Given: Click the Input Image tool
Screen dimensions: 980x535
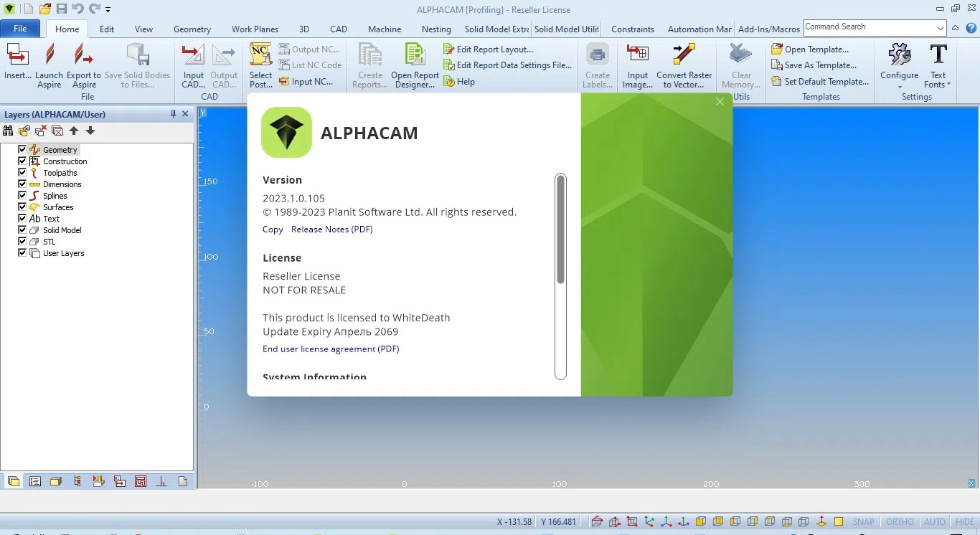Looking at the screenshot, I should coord(637,65).
